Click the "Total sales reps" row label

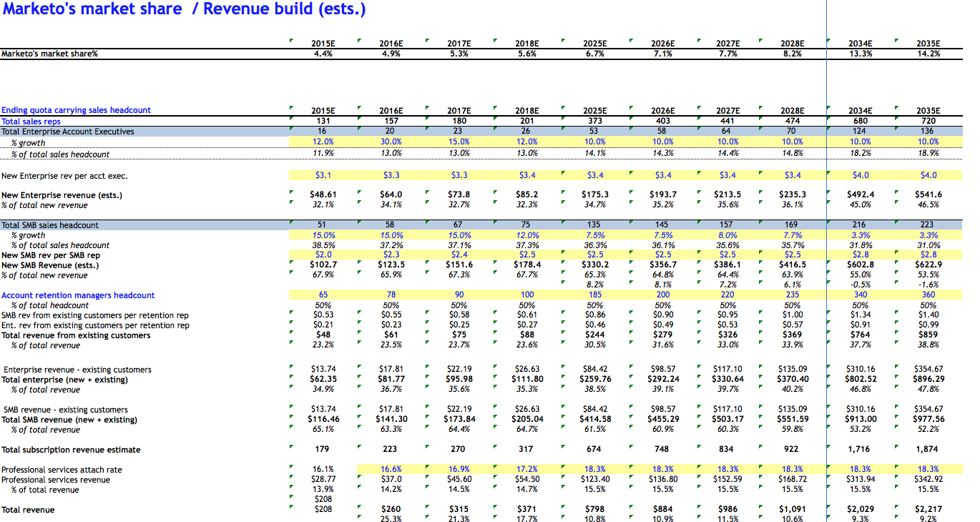[x=31, y=122]
